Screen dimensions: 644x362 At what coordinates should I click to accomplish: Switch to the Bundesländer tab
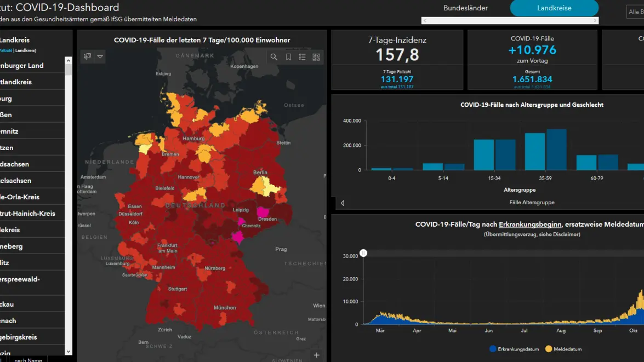click(465, 8)
